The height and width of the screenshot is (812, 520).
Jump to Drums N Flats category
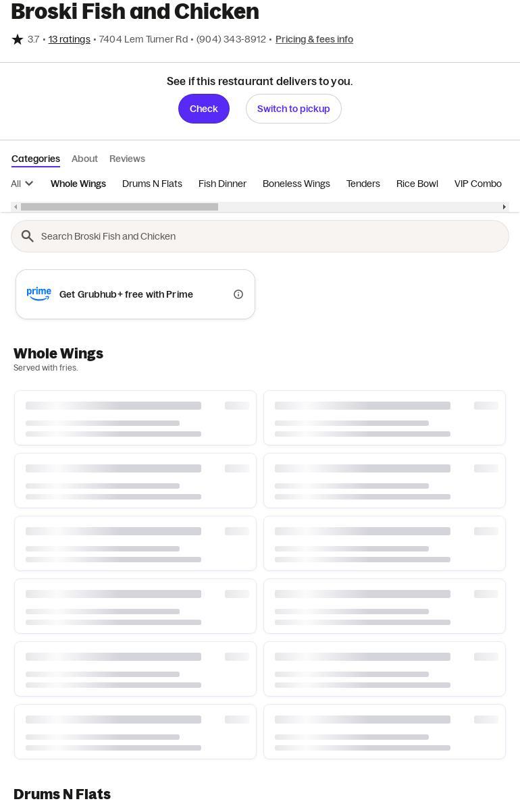tap(152, 184)
